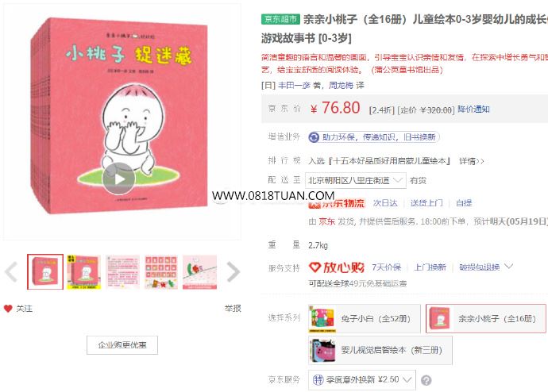Select the 婴儿视觉启智绘本 (新三册) option
The width and height of the screenshot is (548, 392).
pos(380,350)
